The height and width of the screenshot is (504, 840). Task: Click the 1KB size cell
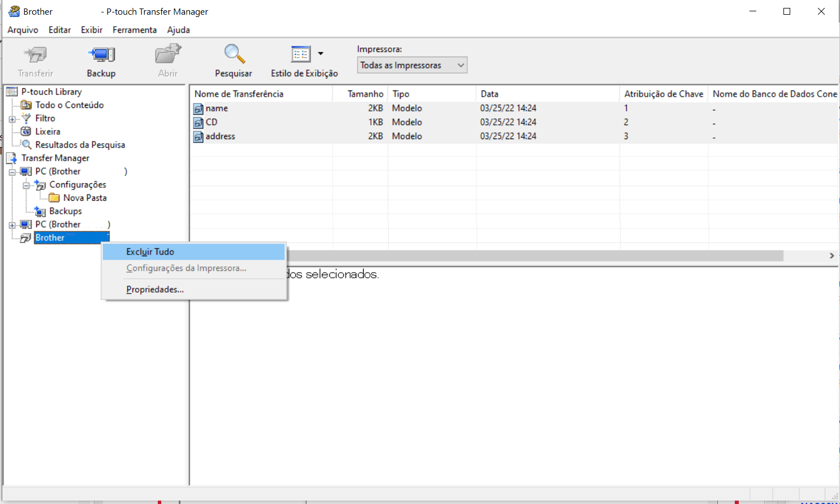[376, 122]
